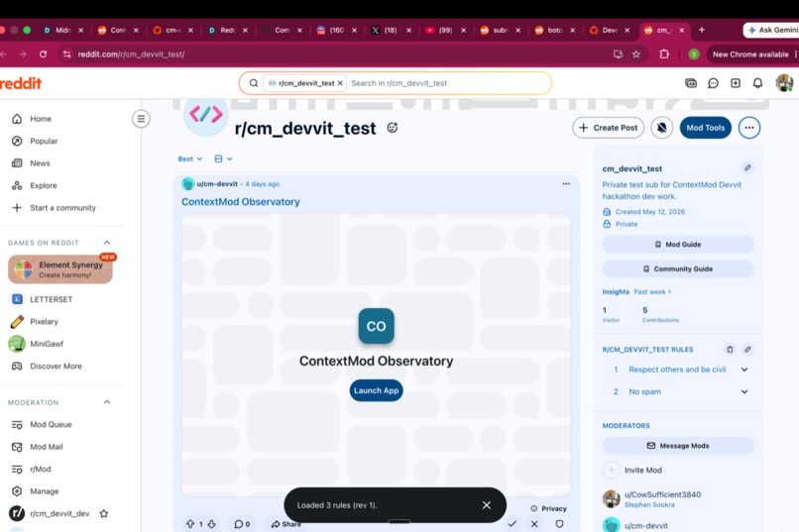Open the community overflow menu button
This screenshot has width=799, height=532.
click(x=749, y=128)
